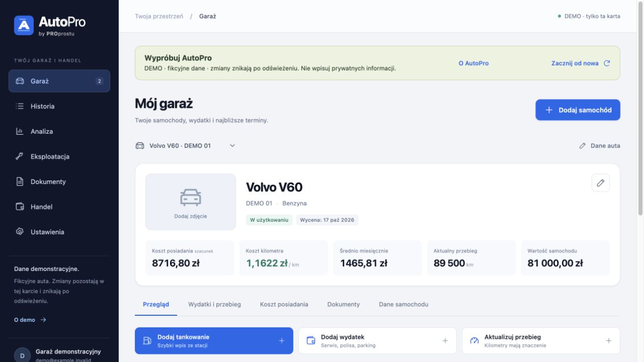Open Garaż via the car icon
Screen dimensions: 644x362
(20, 81)
